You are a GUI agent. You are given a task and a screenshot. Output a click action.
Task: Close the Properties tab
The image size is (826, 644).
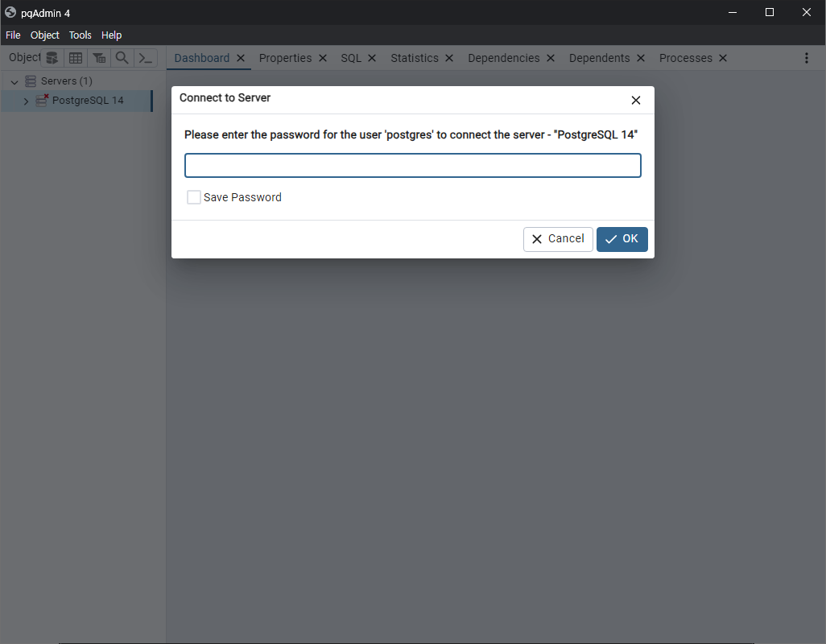[x=323, y=58]
